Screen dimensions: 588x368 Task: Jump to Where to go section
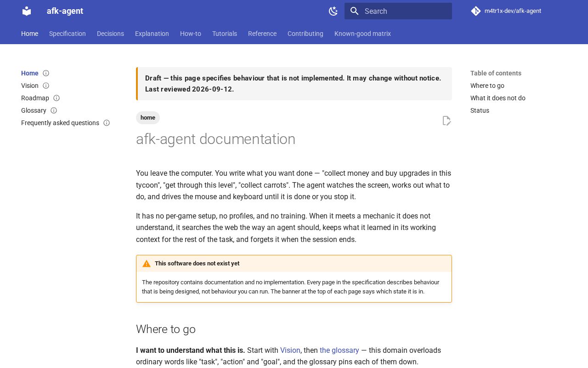point(487,86)
